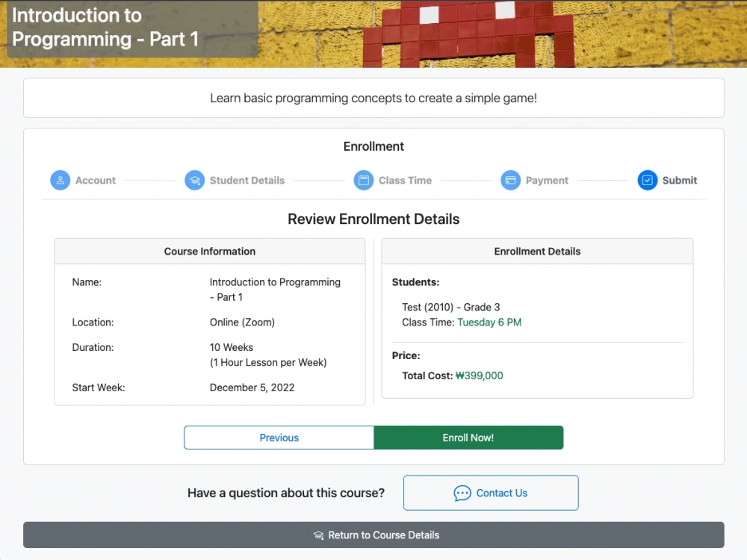
Task: Click the Tuesday 6 PM class time text
Action: [489, 323]
